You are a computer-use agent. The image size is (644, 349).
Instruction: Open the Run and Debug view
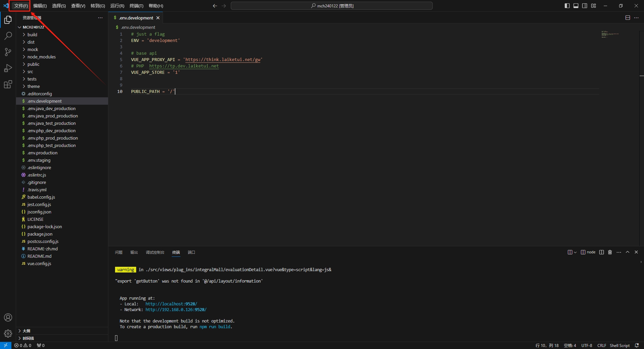tap(8, 68)
